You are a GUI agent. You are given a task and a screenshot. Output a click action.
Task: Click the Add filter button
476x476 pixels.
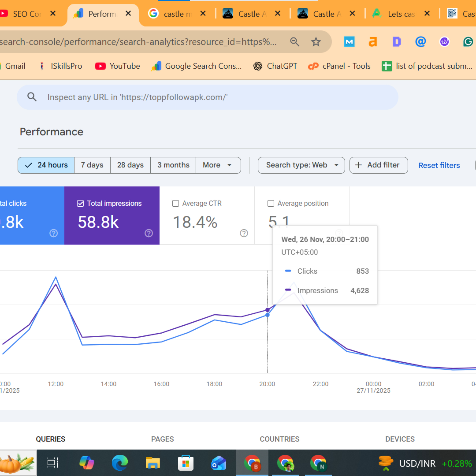tap(378, 165)
